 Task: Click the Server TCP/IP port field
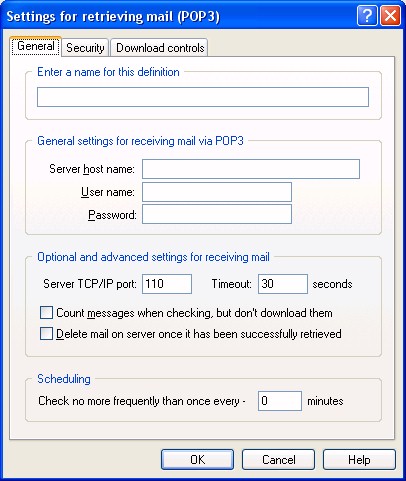click(167, 284)
